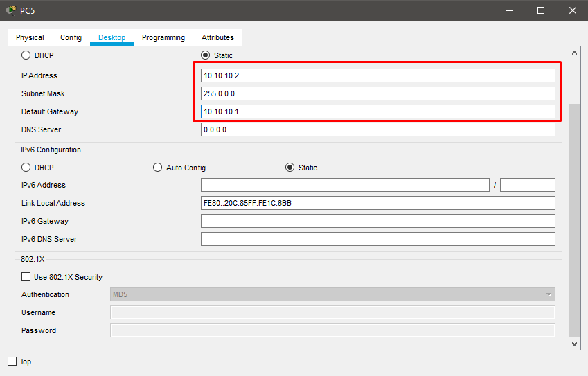
Task: Click the DNS Server field 0.0.0.0
Action: point(377,129)
